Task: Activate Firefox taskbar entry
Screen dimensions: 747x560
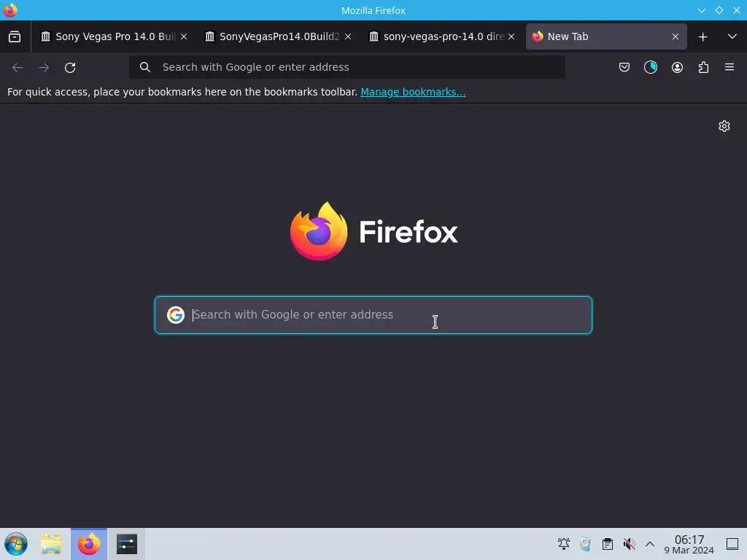Action: pos(89,544)
